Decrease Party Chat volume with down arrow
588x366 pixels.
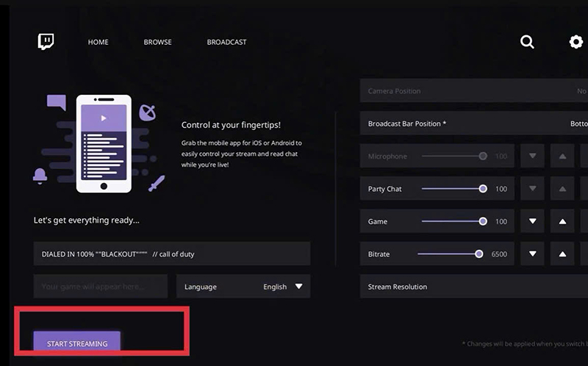pyautogui.click(x=533, y=189)
